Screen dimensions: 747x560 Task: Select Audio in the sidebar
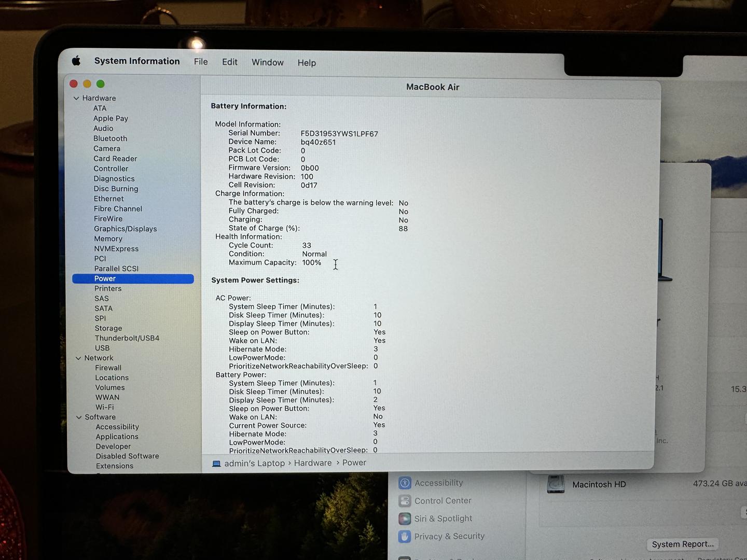click(103, 128)
